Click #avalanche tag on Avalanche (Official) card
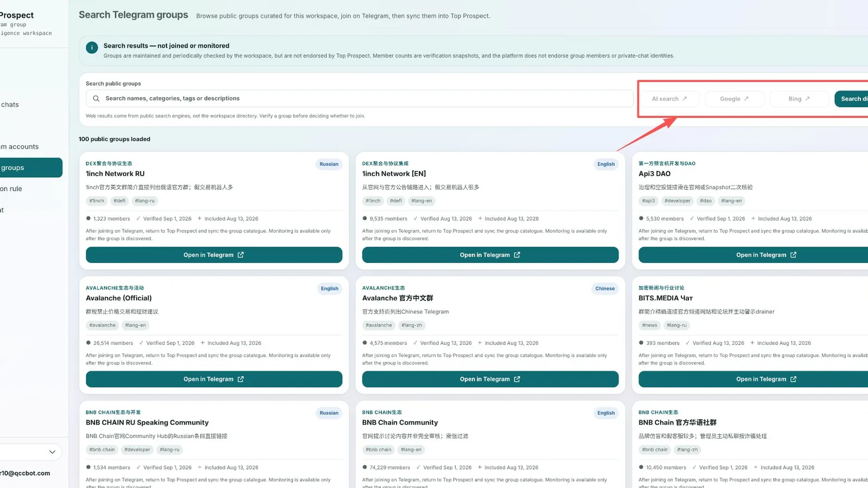This screenshot has width=868, height=488. tap(103, 325)
